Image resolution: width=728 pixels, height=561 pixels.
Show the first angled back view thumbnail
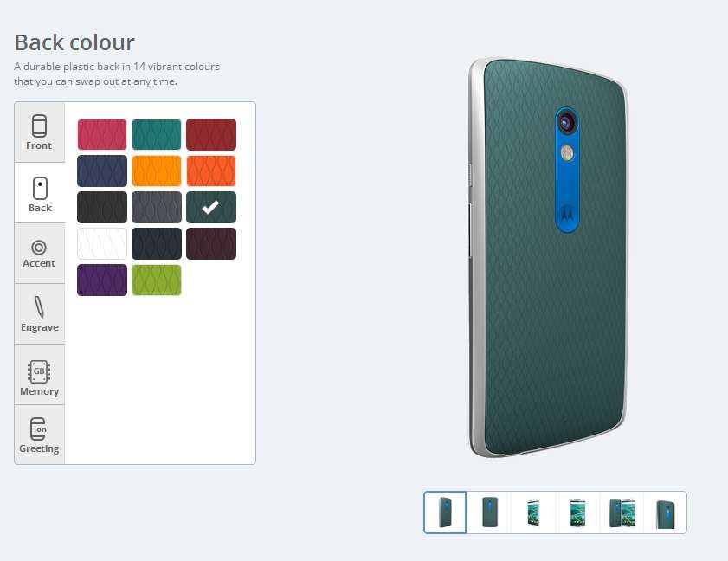pyautogui.click(x=445, y=513)
